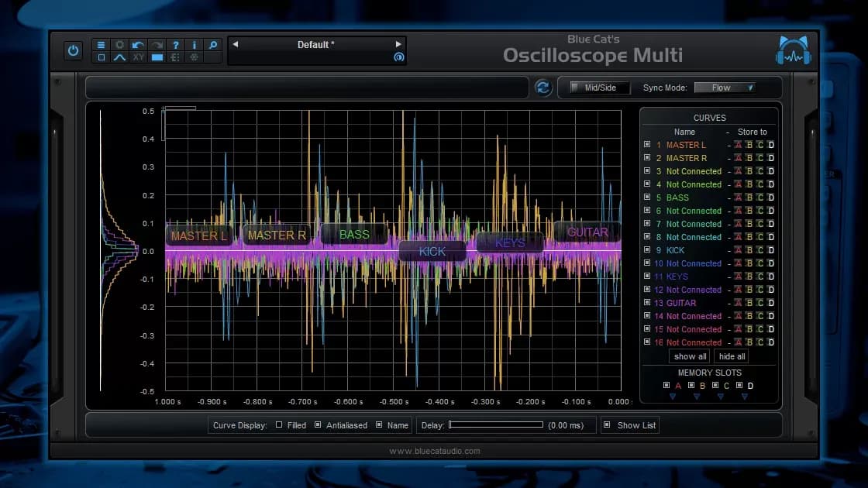Click the Delay slider
The height and width of the screenshot is (488, 868).
[x=496, y=425]
